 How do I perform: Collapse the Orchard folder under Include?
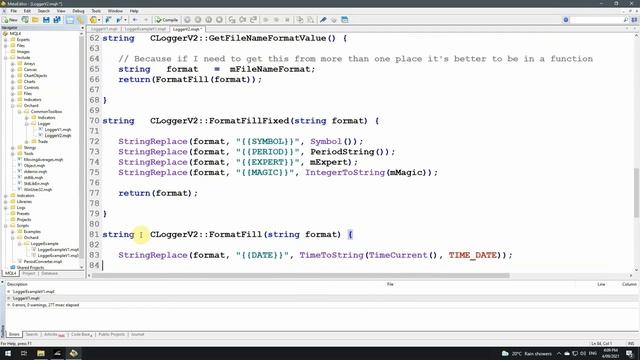pos(13,105)
